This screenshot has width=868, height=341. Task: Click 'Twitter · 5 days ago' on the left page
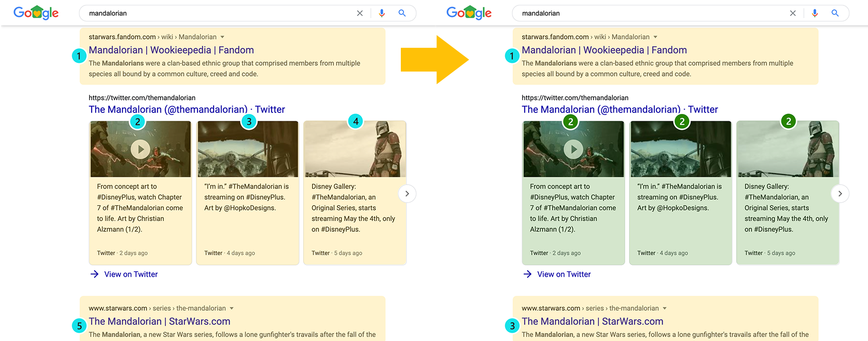tap(337, 253)
